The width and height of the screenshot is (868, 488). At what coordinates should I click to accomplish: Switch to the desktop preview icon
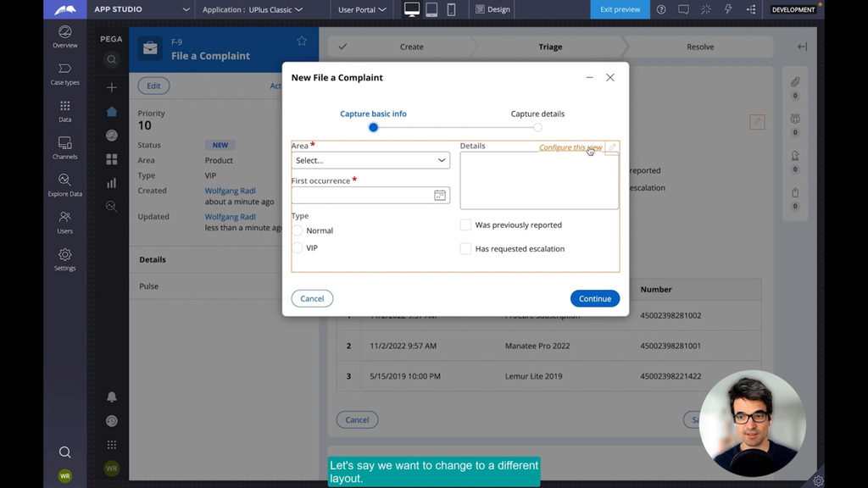point(412,9)
